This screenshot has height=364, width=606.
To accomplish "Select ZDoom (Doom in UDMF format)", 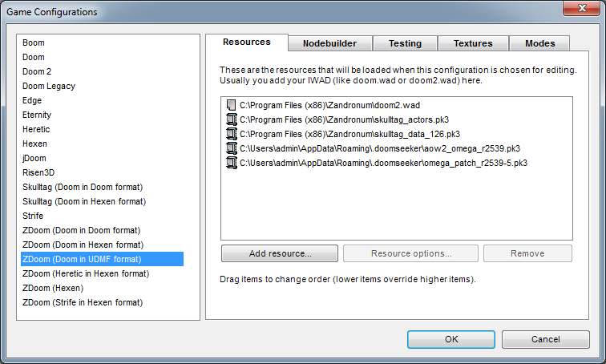I will coord(102,259).
